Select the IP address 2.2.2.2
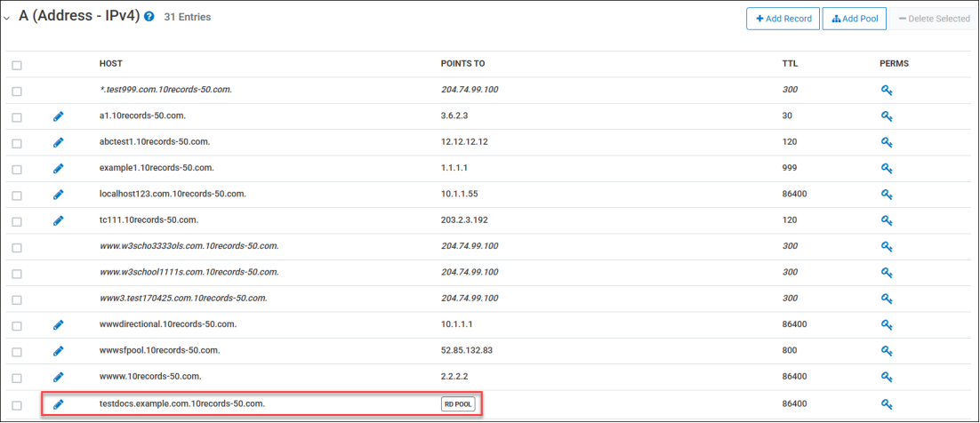This screenshot has width=980, height=423. (x=454, y=376)
